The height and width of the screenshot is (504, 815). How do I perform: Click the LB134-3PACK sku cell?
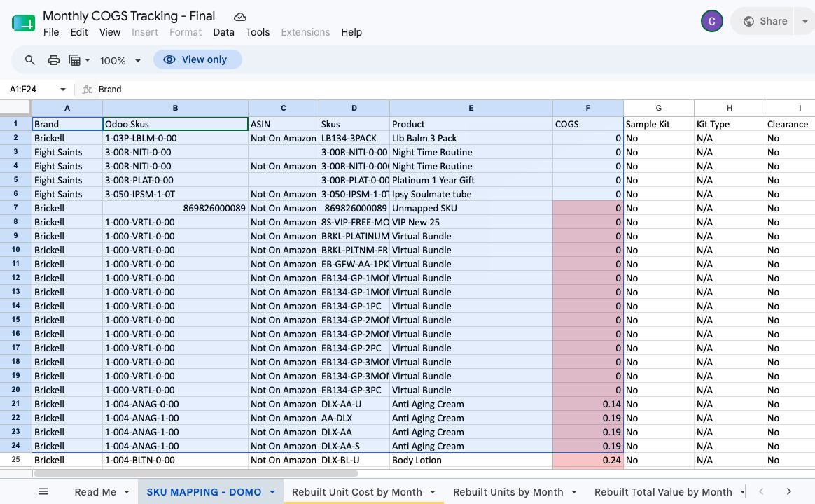pos(354,138)
